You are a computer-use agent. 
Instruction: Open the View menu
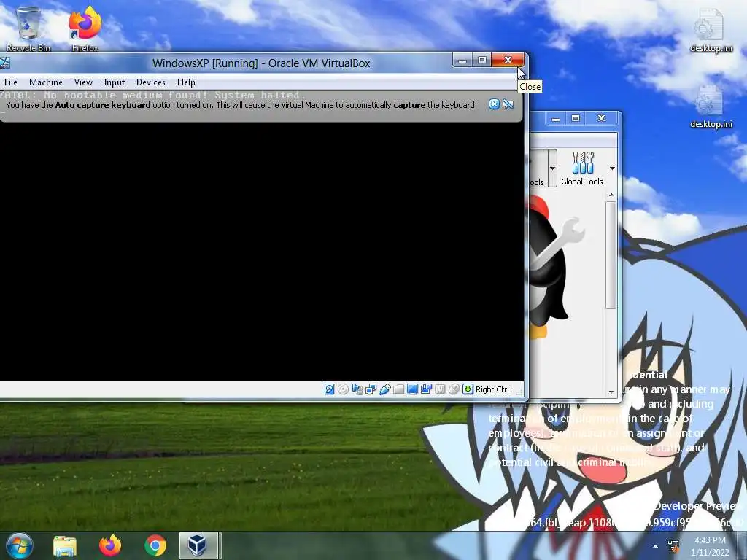tap(83, 82)
